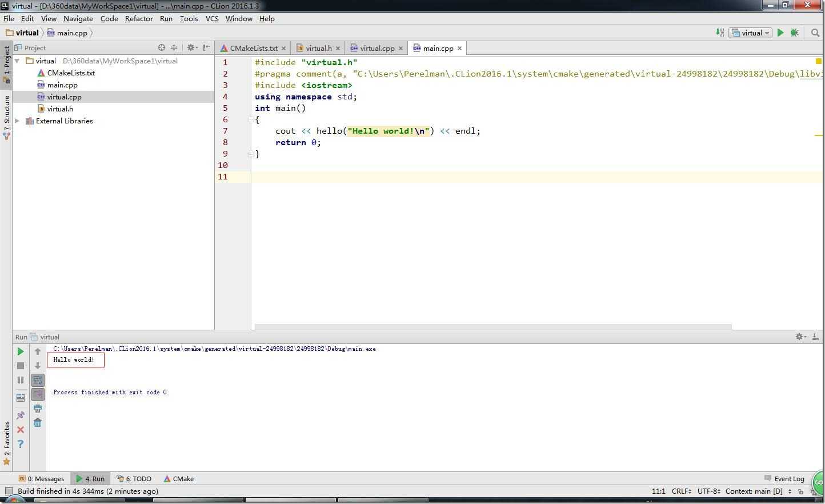This screenshot has height=504, width=825.
Task: Collapse the 'virtual' project root folder
Action: [17, 61]
